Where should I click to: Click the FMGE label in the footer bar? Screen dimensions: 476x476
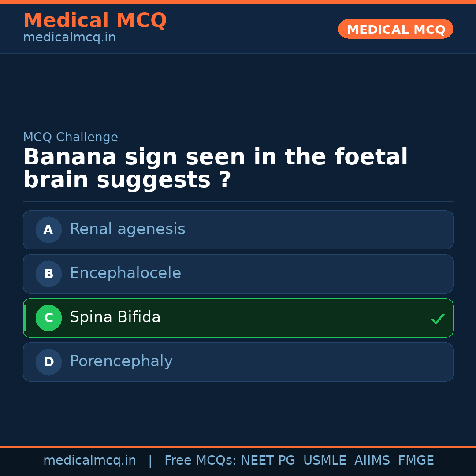pyautogui.click(x=416, y=460)
